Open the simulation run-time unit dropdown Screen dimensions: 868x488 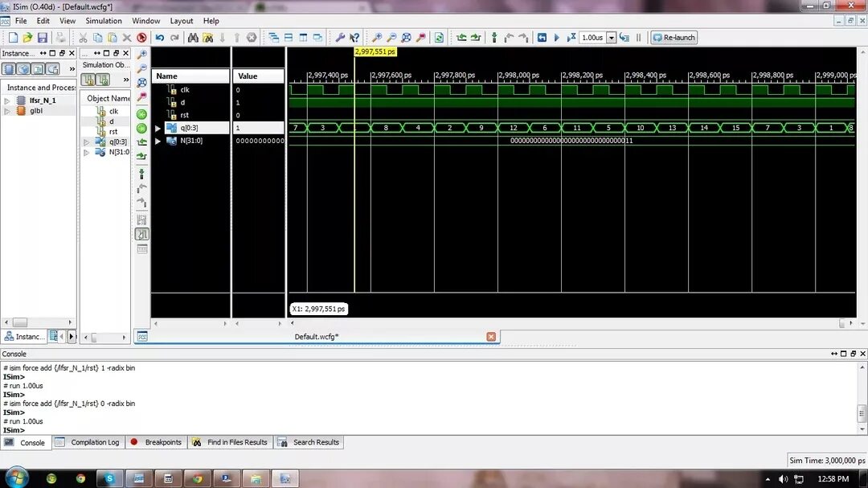(611, 38)
